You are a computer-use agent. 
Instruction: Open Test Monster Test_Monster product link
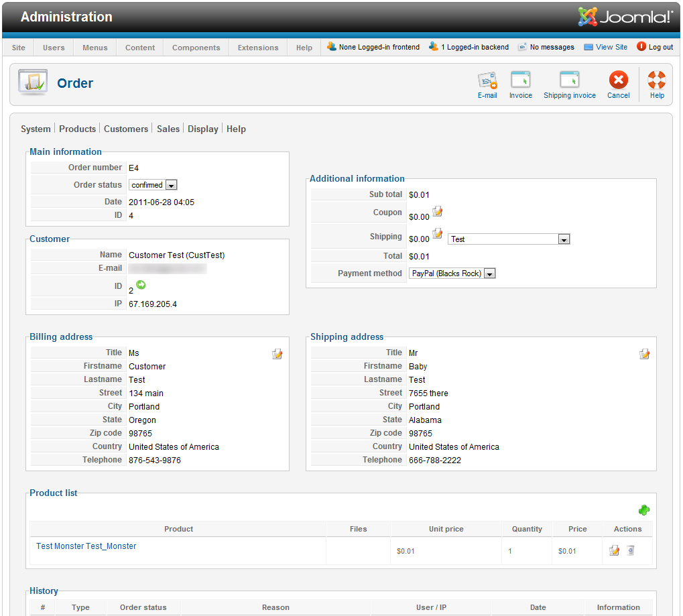(86, 546)
